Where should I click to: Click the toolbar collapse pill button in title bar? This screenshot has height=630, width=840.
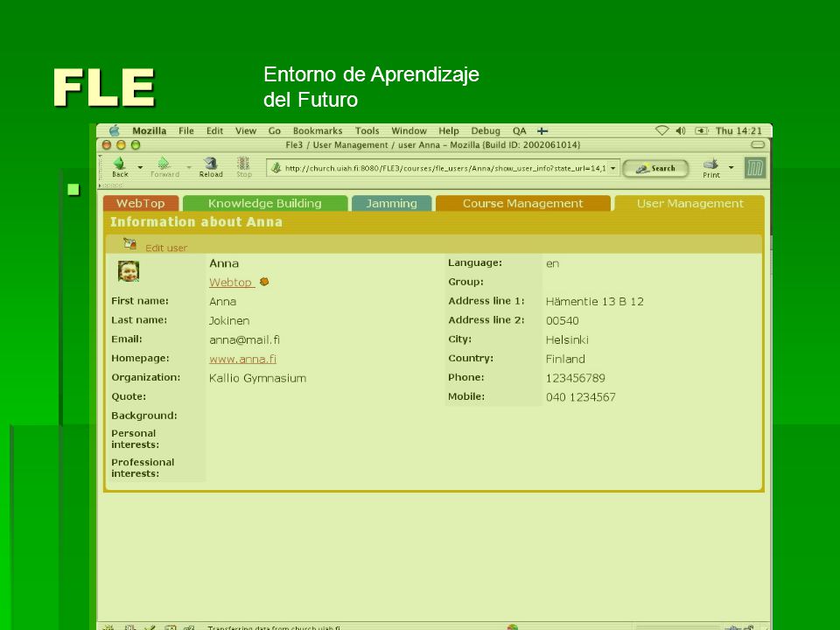pos(758,144)
